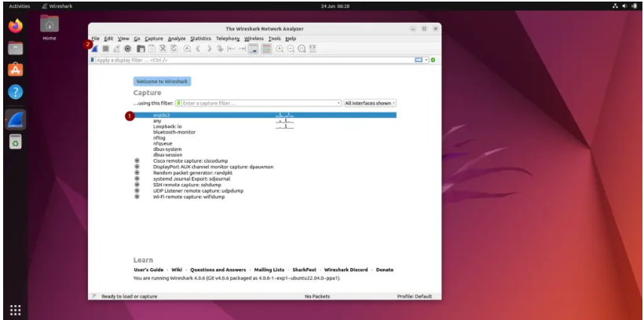Click the green capture filter bookmark icon
The width and height of the screenshot is (644, 320).
(178, 103)
